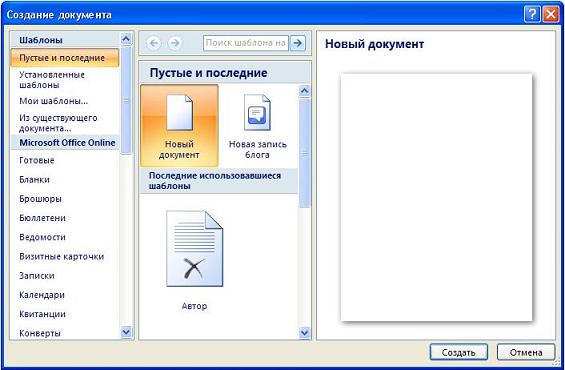Click the template search field
This screenshot has height=370, width=565.
[x=246, y=43]
